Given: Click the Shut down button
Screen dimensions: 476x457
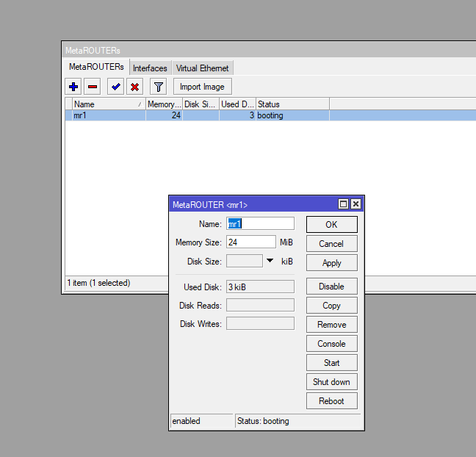Looking at the screenshot, I should tap(331, 382).
